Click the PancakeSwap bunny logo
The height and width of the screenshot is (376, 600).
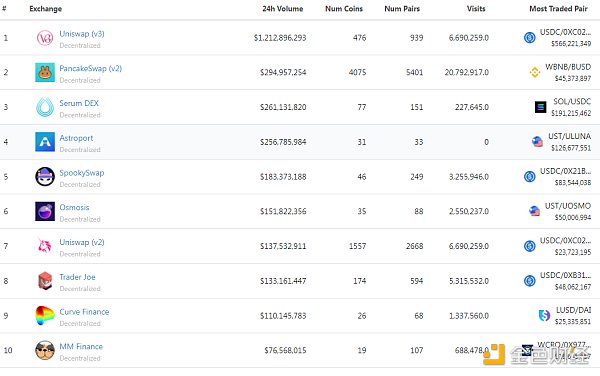(x=45, y=72)
